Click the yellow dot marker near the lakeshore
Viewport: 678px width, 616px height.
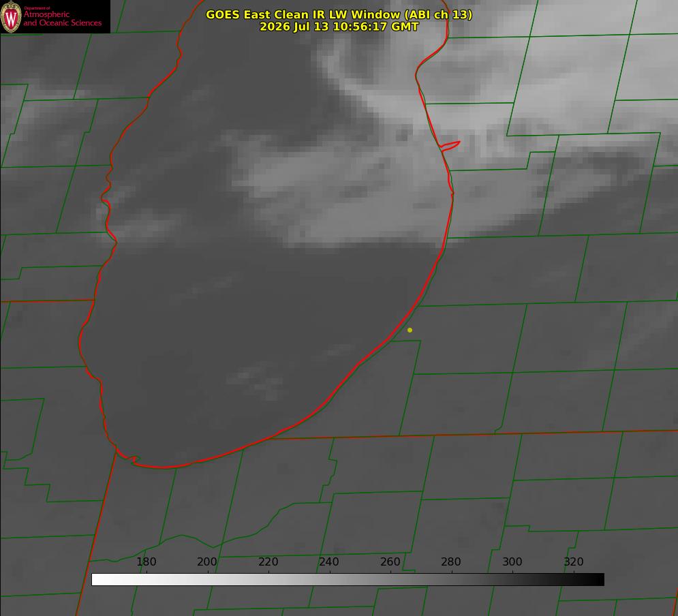[x=410, y=330]
